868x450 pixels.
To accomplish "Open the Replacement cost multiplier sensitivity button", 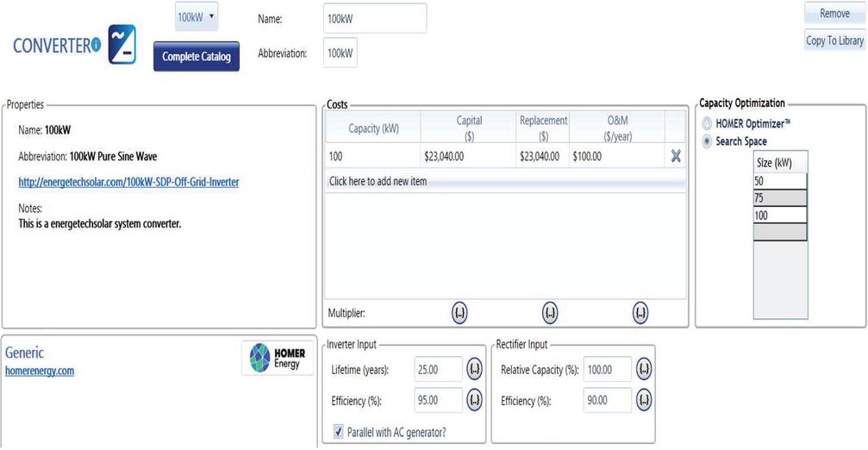I will [x=550, y=313].
